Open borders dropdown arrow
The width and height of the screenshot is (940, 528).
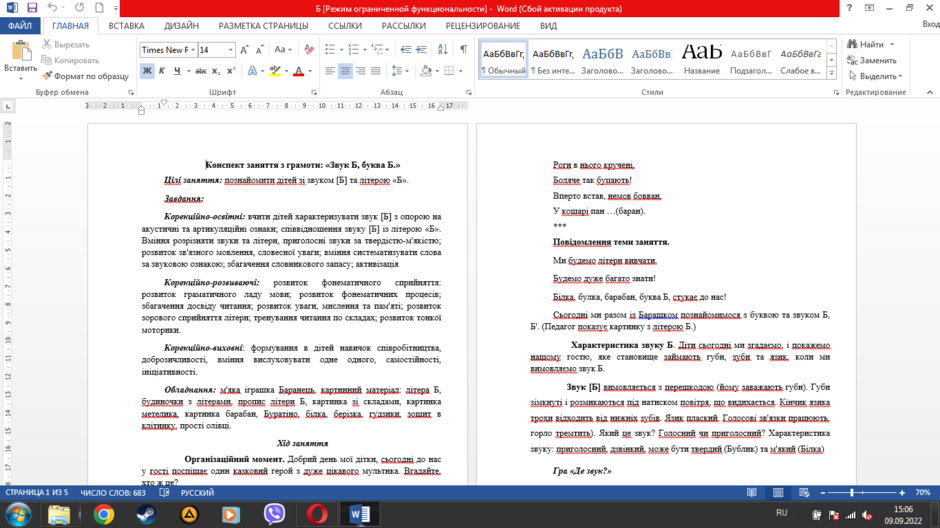pyautogui.click(x=460, y=71)
